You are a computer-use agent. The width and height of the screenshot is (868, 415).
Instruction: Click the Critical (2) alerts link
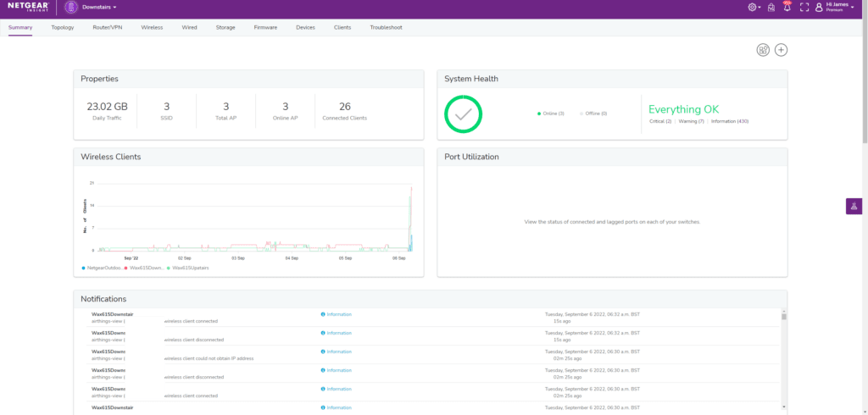pos(660,121)
